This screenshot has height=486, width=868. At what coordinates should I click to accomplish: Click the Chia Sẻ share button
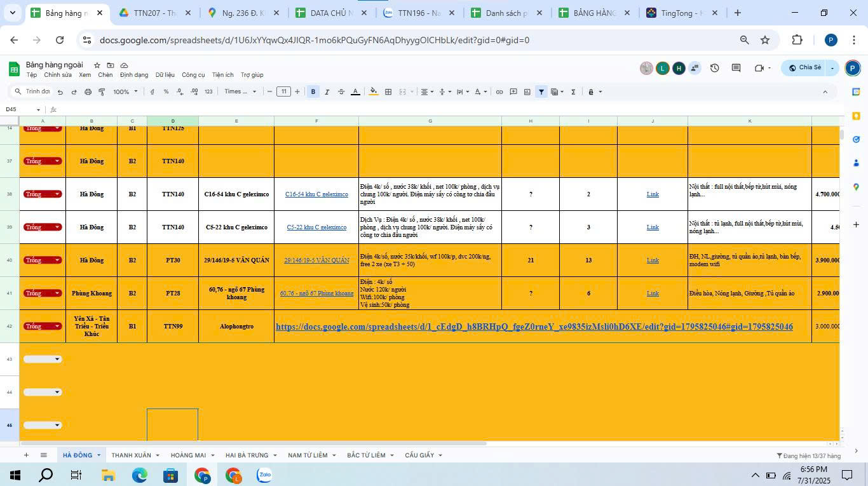pyautogui.click(x=804, y=68)
